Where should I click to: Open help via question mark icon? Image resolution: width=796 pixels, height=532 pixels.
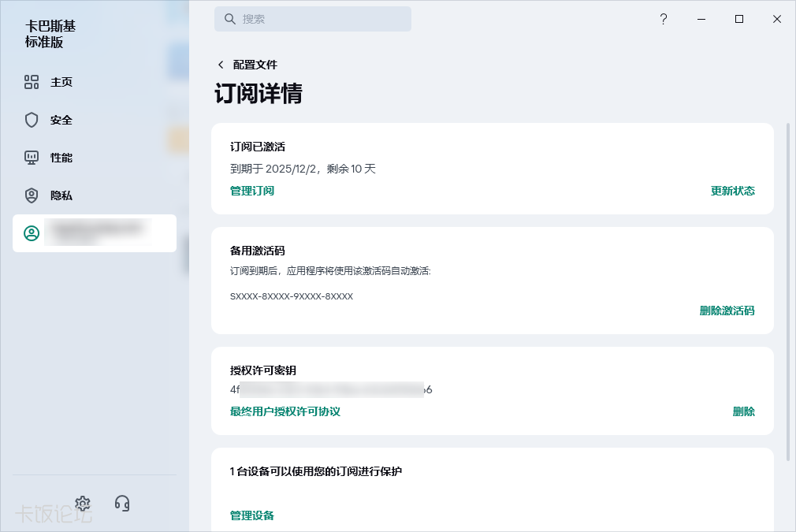pyautogui.click(x=664, y=18)
